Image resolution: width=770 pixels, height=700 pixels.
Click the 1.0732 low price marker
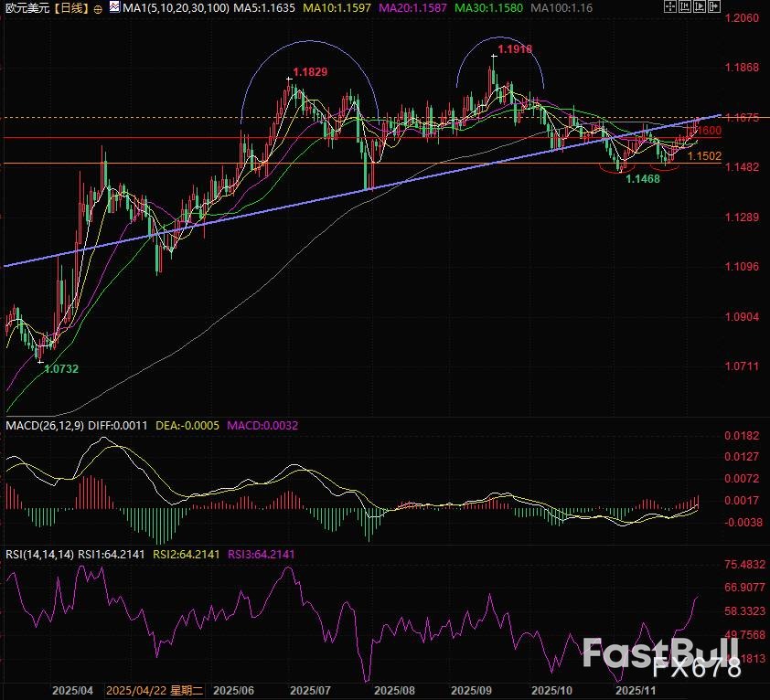coord(60,368)
